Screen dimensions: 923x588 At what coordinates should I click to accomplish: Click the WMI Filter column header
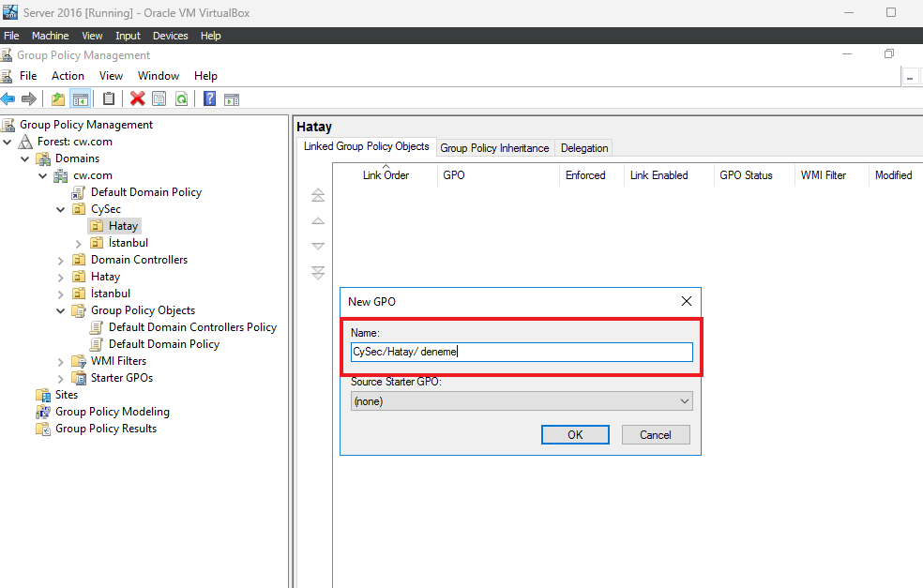coord(832,175)
